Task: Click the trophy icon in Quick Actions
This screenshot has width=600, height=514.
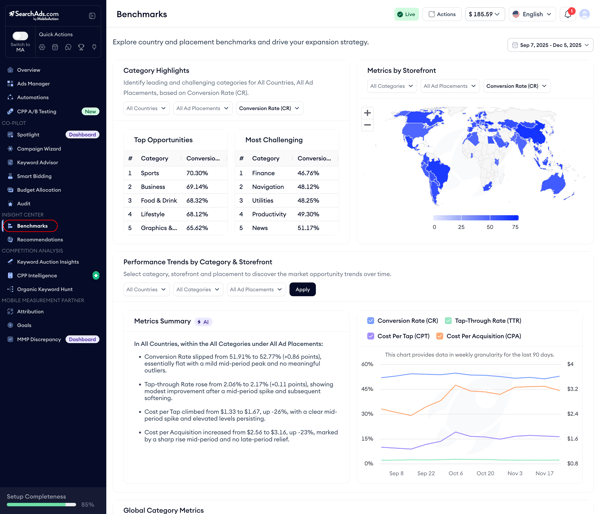Action: pos(82,47)
